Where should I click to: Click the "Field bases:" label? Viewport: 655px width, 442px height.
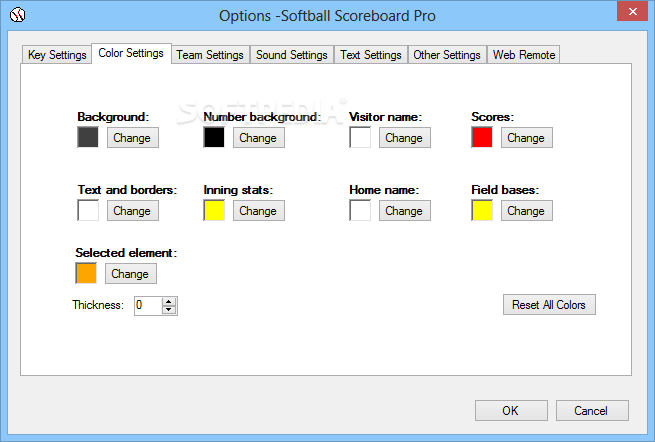[x=505, y=190]
